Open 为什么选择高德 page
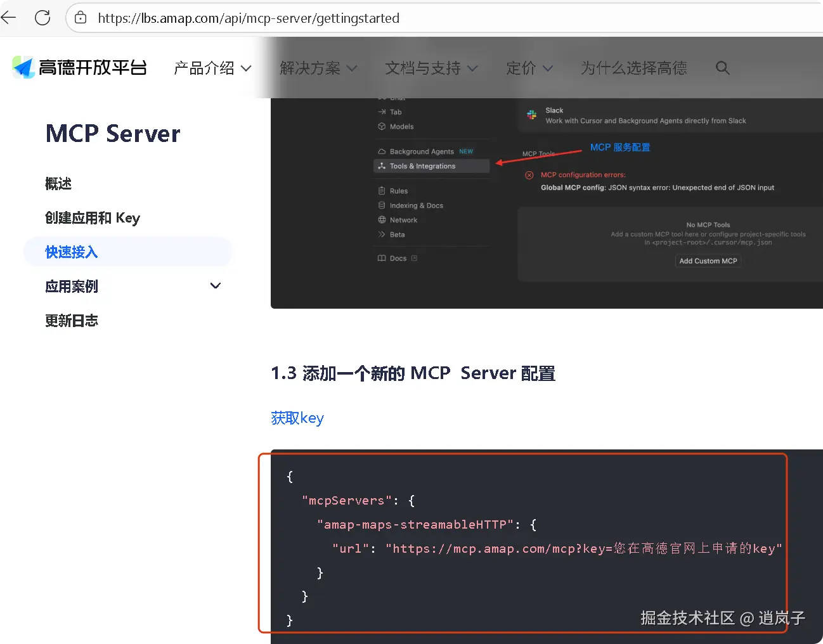 click(x=634, y=68)
